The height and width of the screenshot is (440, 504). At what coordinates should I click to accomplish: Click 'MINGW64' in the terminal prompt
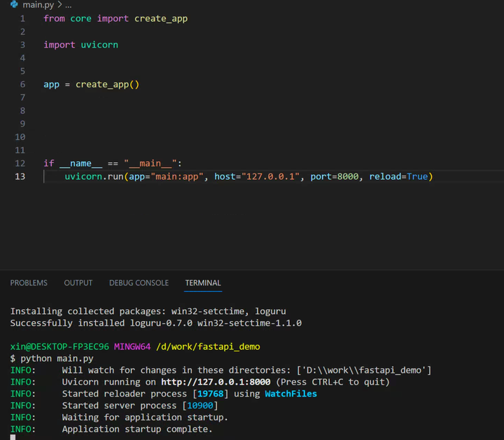(132, 347)
